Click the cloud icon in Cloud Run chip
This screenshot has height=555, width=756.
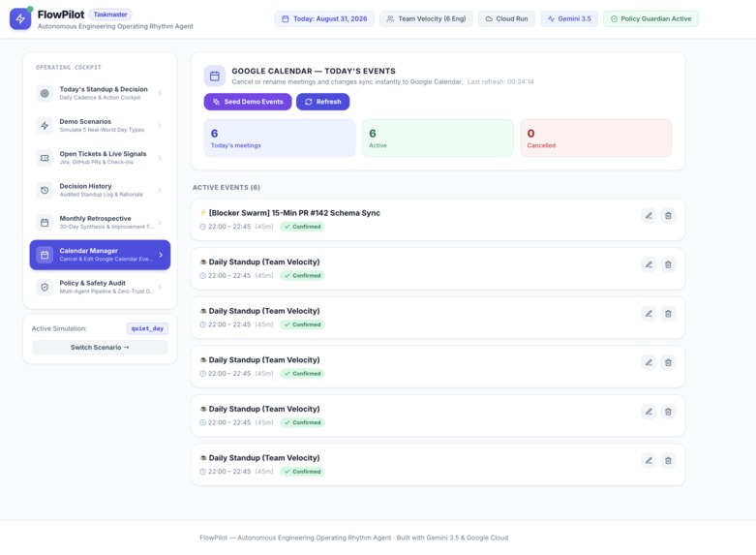pos(489,18)
